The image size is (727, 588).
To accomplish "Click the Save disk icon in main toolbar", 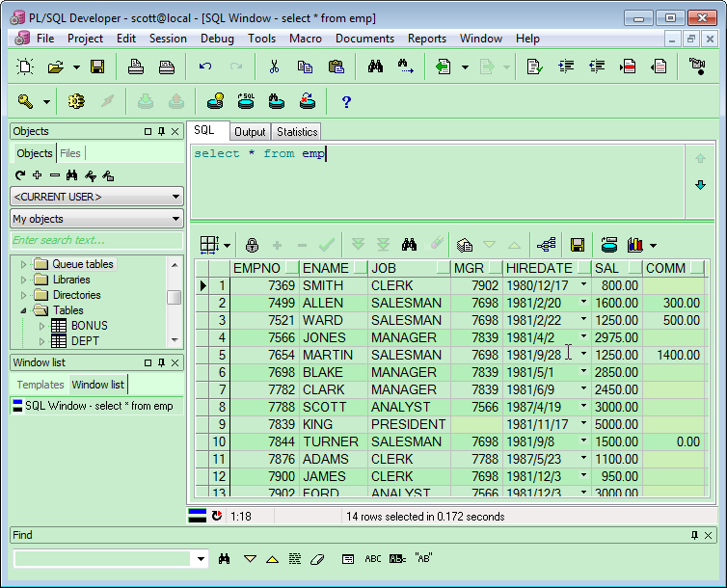I will pyautogui.click(x=97, y=67).
